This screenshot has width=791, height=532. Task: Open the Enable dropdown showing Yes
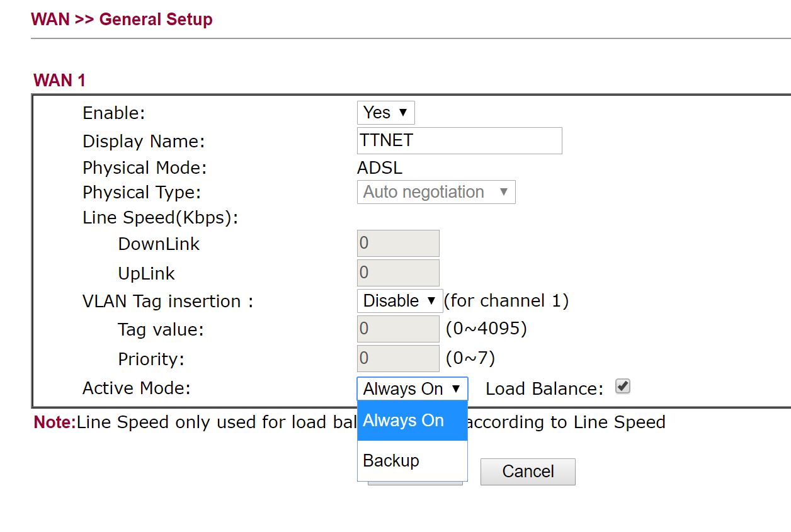[385, 113]
